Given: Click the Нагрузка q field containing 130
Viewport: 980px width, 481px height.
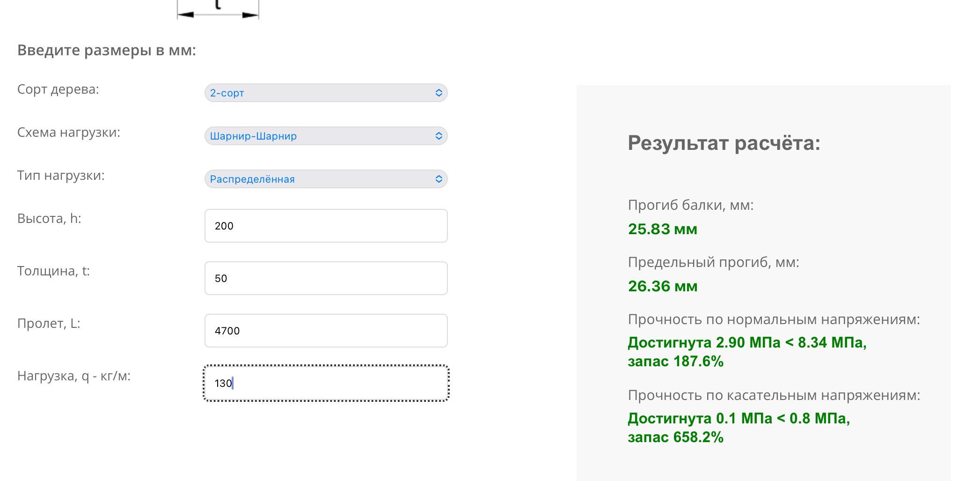Looking at the screenshot, I should (x=326, y=383).
